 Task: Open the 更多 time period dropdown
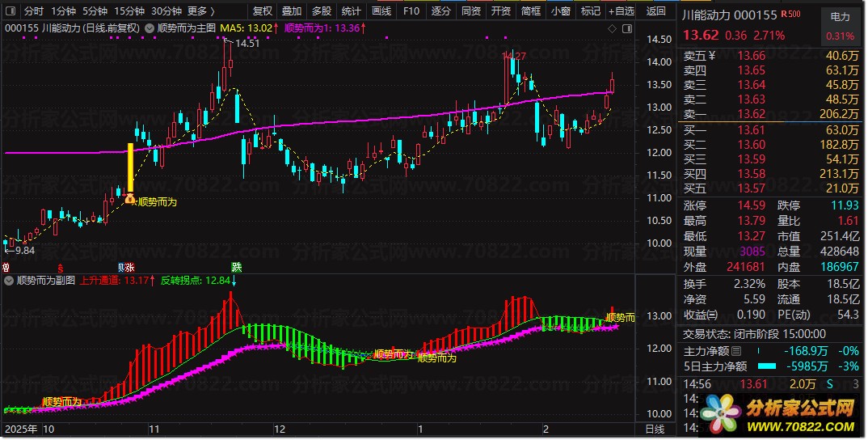[x=201, y=11]
